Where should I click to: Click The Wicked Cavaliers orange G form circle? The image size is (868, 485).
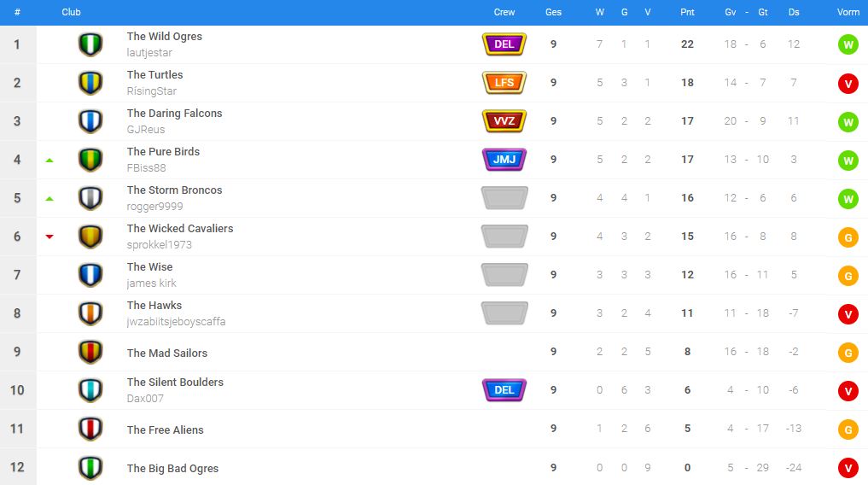tap(848, 237)
